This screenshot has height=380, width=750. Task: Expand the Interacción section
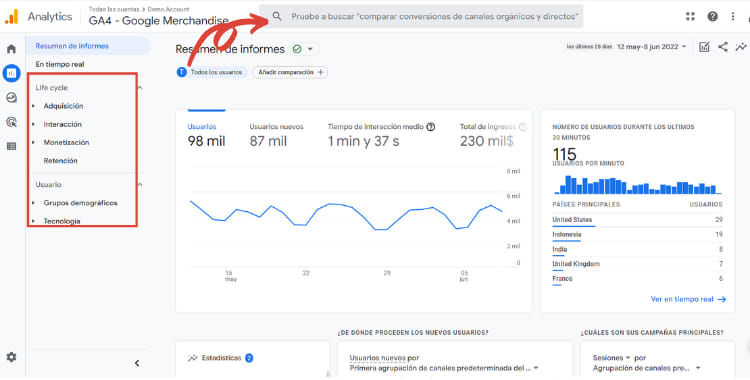point(33,124)
